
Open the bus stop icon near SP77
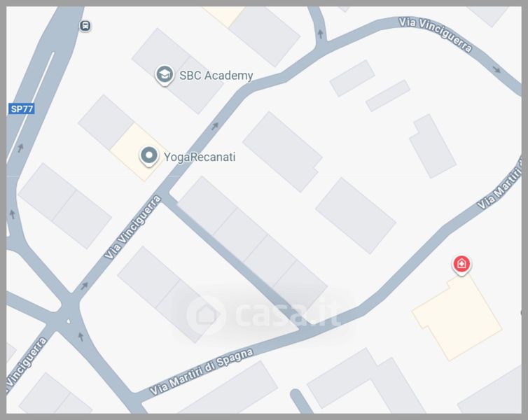[85, 26]
